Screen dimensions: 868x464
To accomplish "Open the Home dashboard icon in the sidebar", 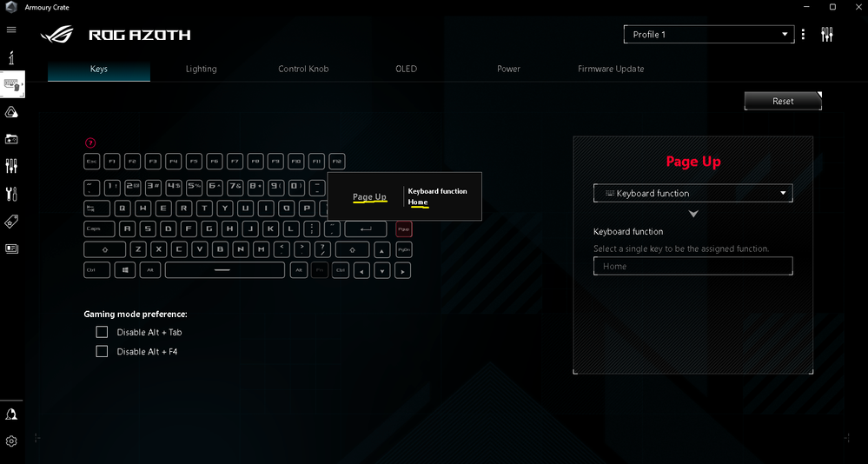I will click(x=11, y=57).
